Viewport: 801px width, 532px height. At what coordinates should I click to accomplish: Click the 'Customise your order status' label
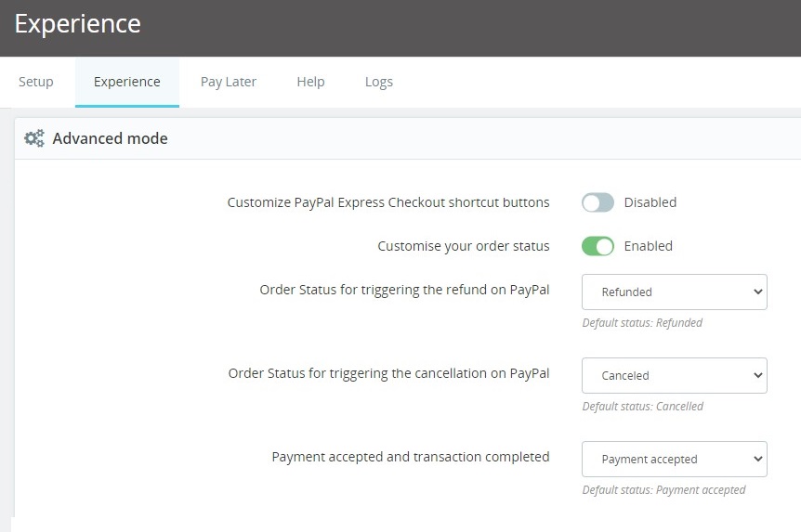pos(463,246)
